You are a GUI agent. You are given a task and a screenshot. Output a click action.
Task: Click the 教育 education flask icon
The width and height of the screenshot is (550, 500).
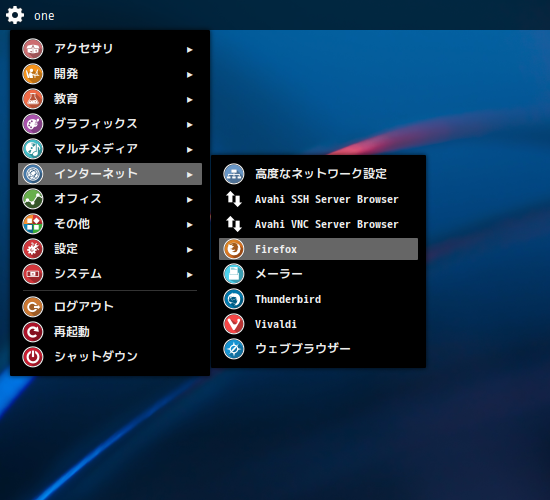[x=33, y=99]
